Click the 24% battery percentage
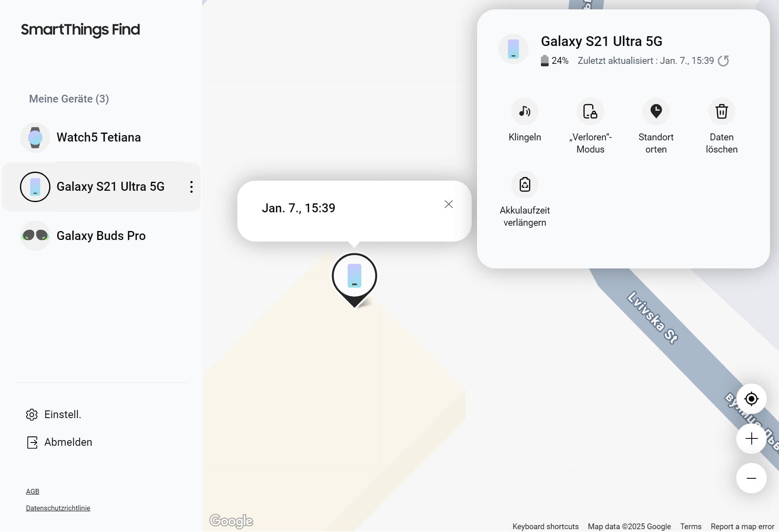This screenshot has height=532, width=779. (560, 61)
